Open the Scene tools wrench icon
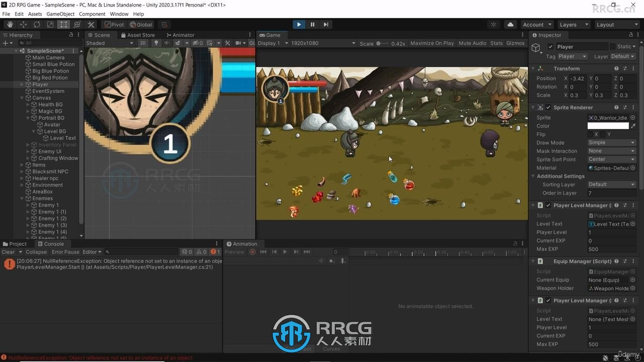Image resolution: width=644 pixels, height=362 pixels. pos(227,43)
